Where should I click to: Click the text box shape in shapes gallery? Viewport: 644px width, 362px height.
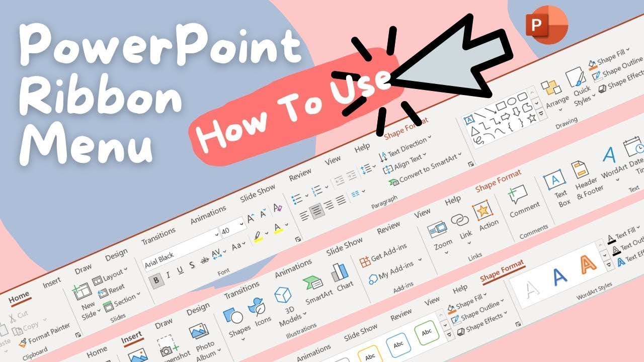468,120
